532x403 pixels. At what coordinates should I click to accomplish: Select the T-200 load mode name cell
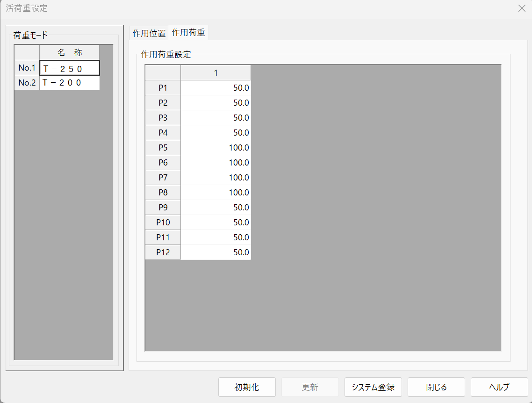click(x=70, y=83)
